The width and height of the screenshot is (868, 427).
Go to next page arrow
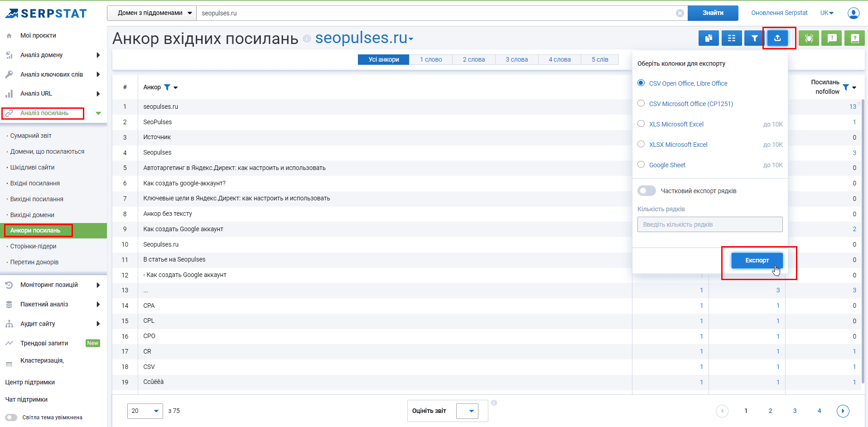843,411
